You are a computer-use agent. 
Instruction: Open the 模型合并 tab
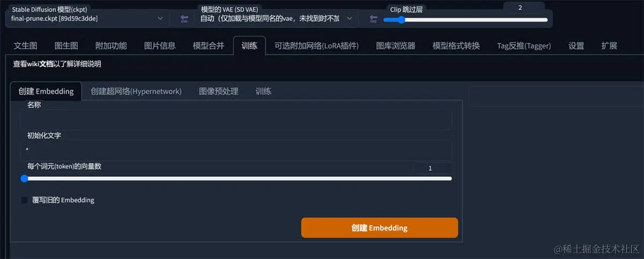click(x=208, y=46)
